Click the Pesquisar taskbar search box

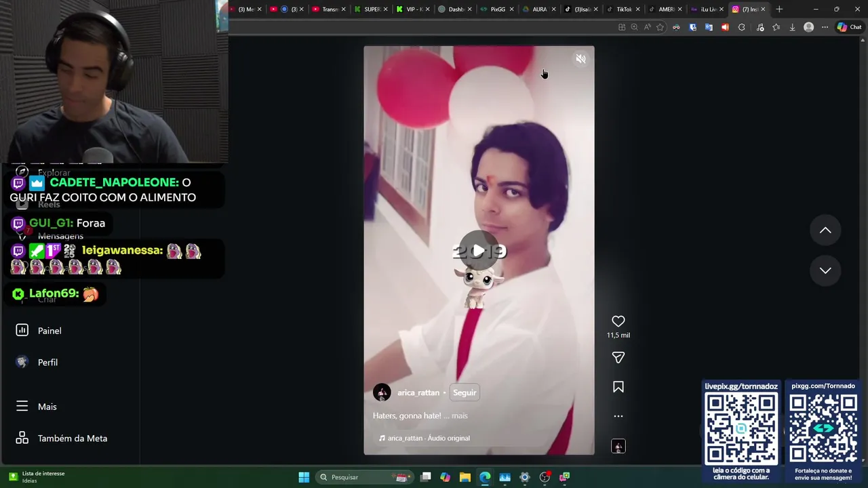[365, 477]
